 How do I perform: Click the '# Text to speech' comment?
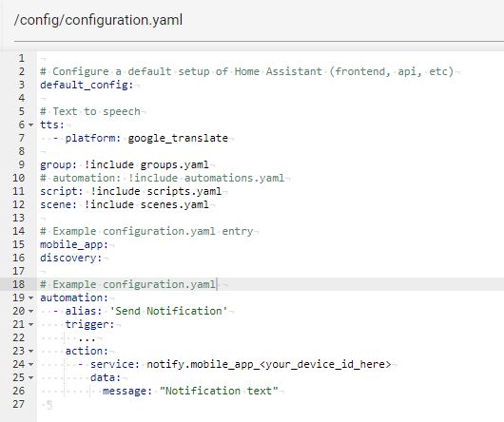click(x=90, y=111)
